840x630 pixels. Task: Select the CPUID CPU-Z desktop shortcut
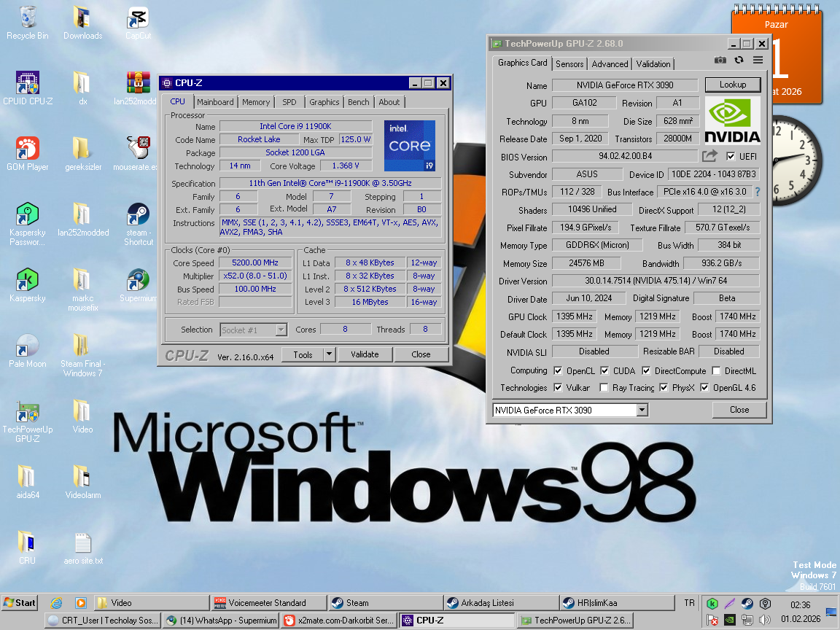(27, 88)
